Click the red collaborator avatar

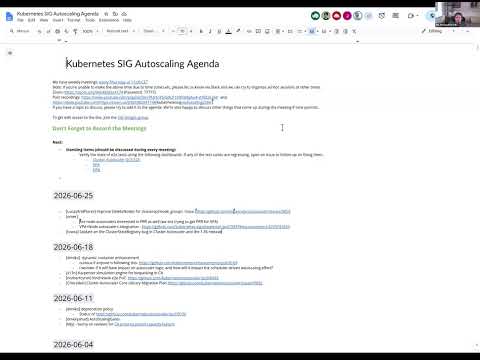click(337, 16)
